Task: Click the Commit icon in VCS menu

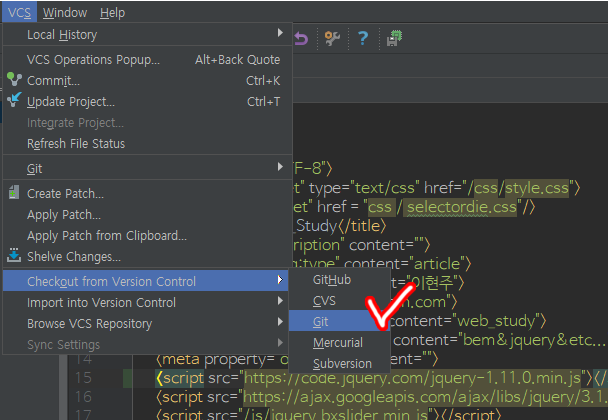Action: pyautogui.click(x=14, y=79)
